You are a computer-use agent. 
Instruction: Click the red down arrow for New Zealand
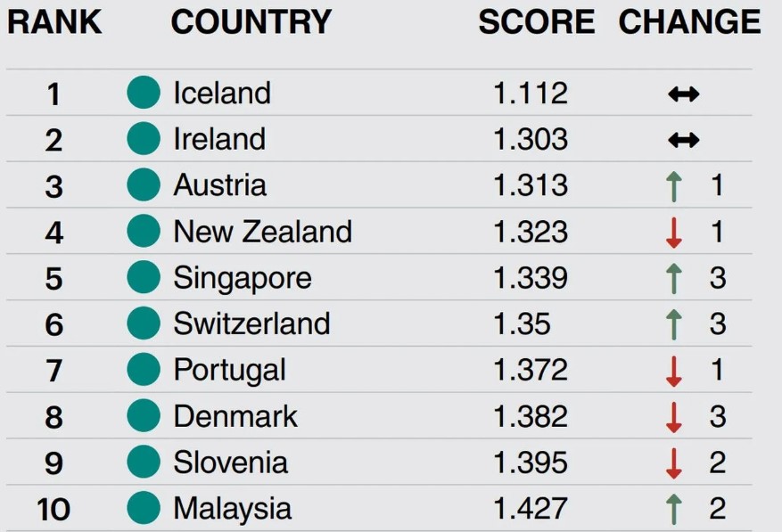click(674, 233)
